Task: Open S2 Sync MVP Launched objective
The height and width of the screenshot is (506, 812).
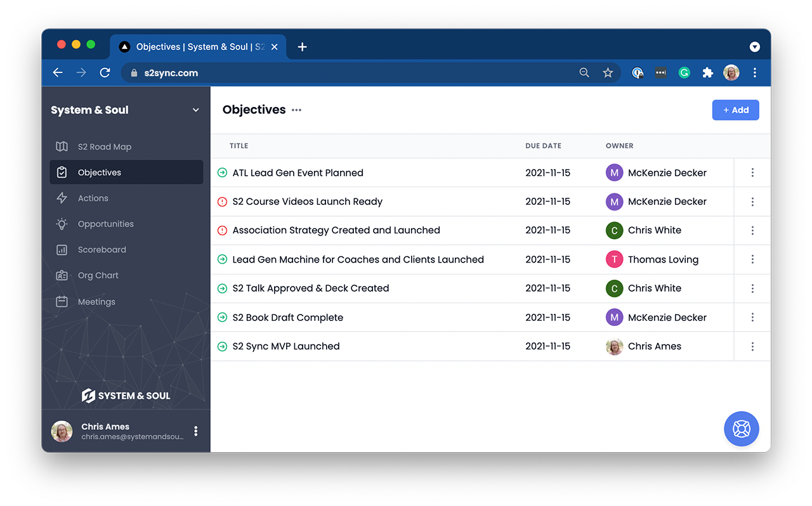Action: tap(286, 346)
